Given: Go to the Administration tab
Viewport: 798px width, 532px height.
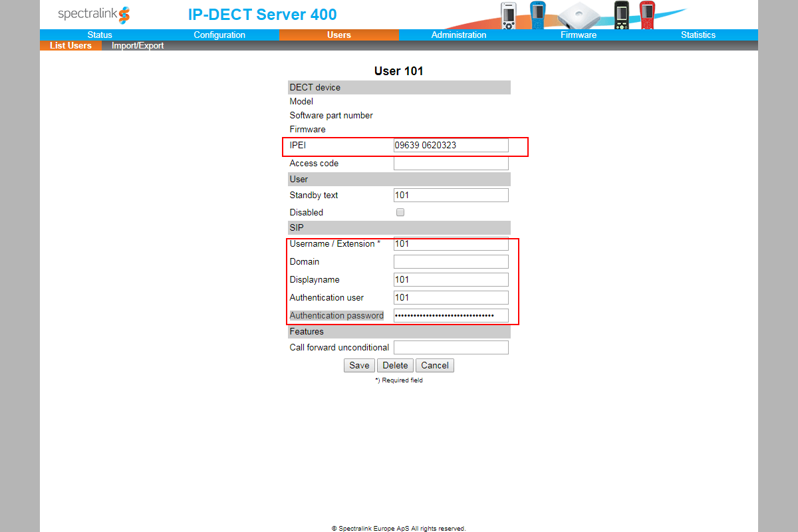Looking at the screenshot, I should click(x=459, y=35).
